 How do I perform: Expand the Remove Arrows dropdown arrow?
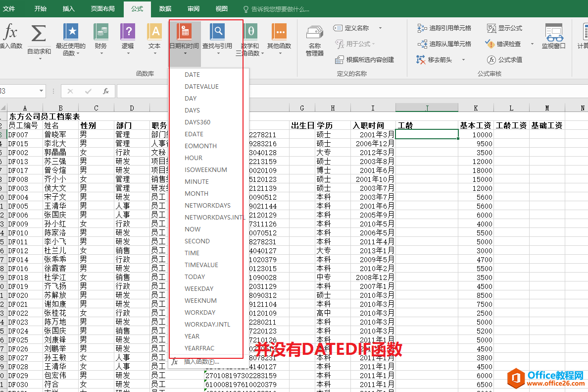click(x=463, y=59)
